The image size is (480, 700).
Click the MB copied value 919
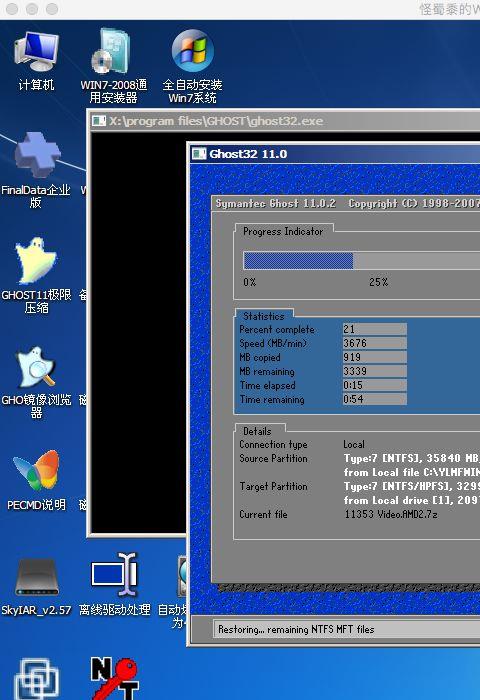tap(375, 357)
